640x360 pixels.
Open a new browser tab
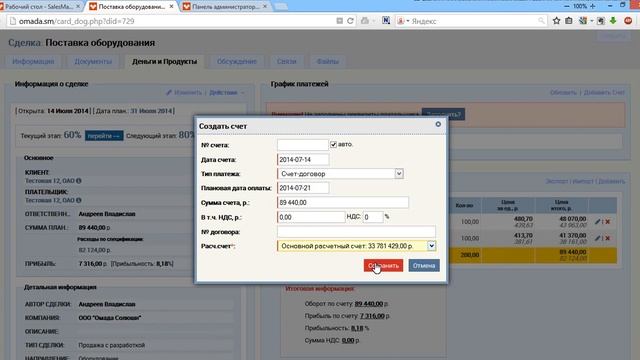point(280,7)
